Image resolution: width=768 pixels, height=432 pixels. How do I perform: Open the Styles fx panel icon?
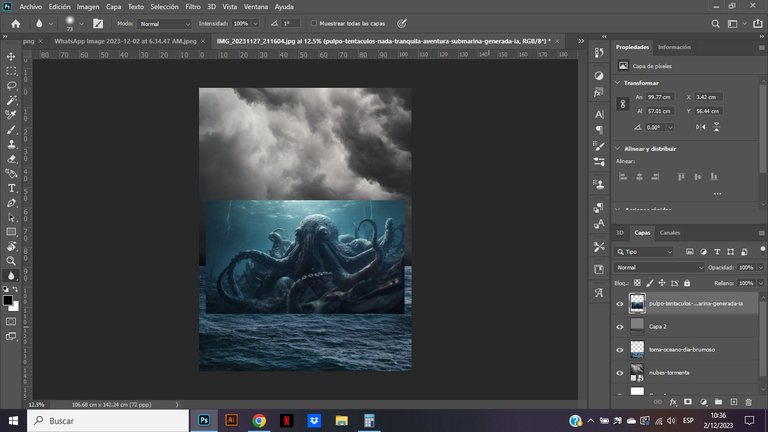click(x=599, y=92)
